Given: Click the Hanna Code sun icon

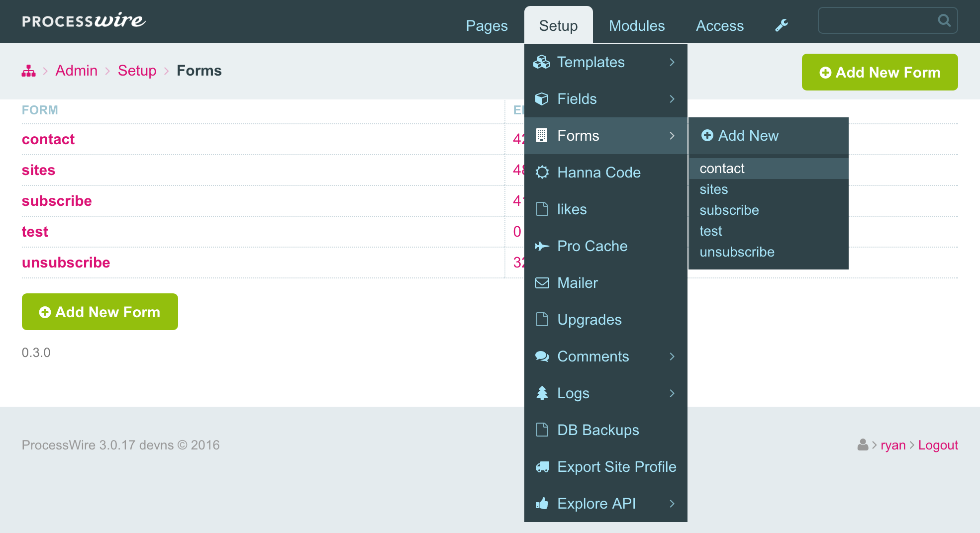Looking at the screenshot, I should point(542,173).
